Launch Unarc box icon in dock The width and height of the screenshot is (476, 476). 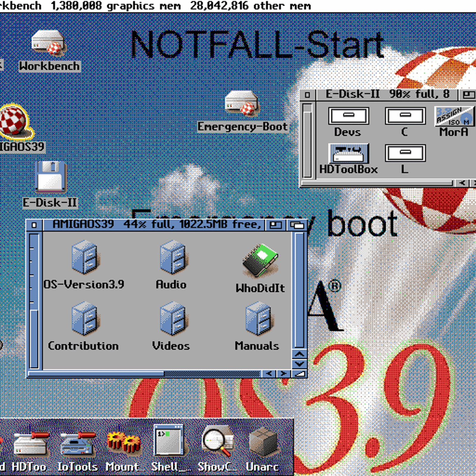point(263,441)
